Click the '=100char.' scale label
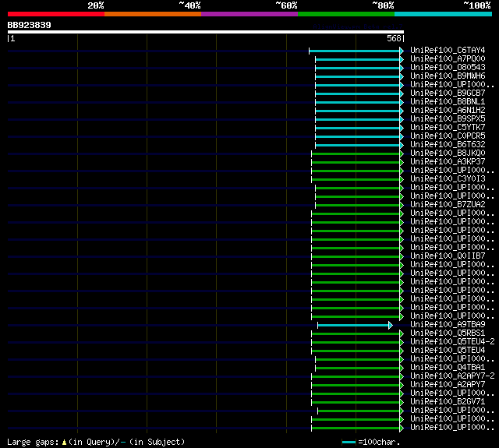Image resolution: width=499 pixels, height=448 pixels. point(379,442)
